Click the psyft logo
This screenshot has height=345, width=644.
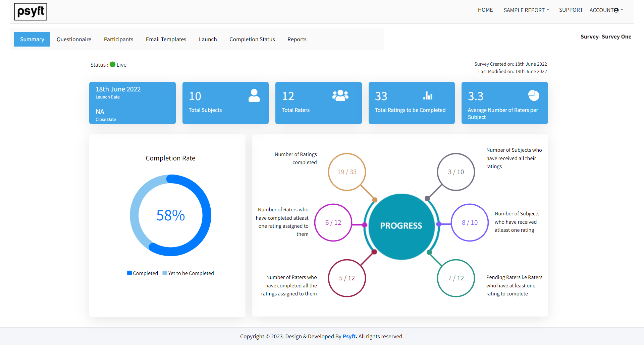point(30,12)
